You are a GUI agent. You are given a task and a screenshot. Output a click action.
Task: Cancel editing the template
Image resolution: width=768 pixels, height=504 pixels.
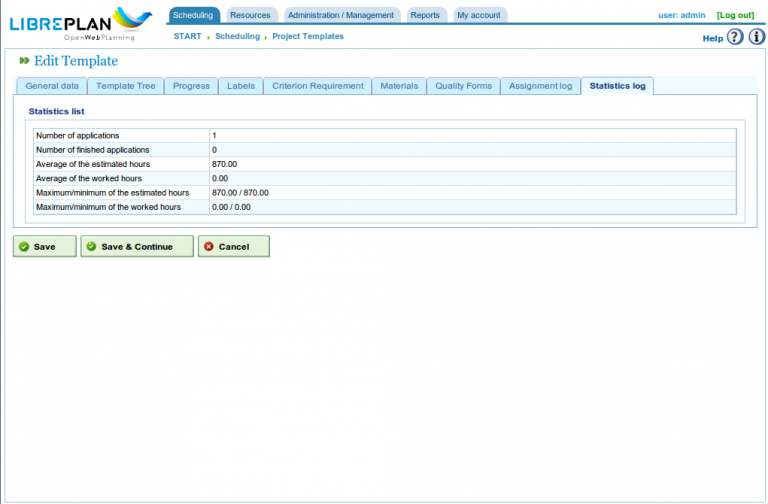(x=233, y=246)
